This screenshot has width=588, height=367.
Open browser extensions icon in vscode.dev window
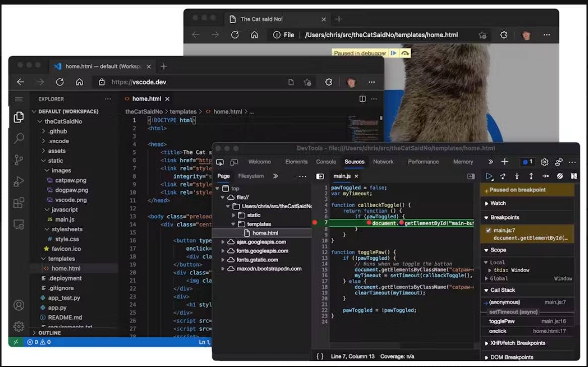click(329, 82)
